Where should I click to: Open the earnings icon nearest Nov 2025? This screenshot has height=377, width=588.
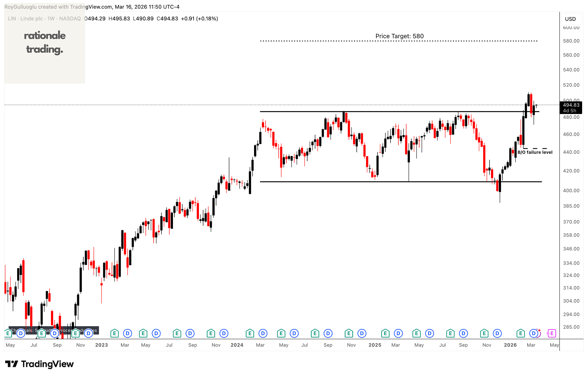[x=484, y=333]
